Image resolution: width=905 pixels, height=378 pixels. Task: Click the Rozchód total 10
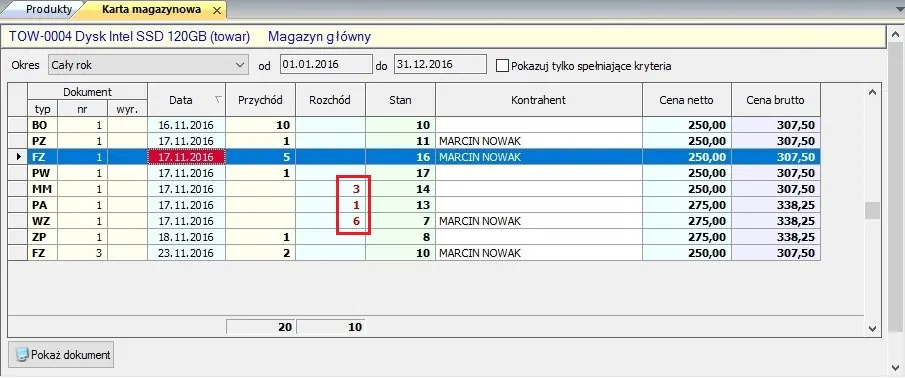pos(331,327)
